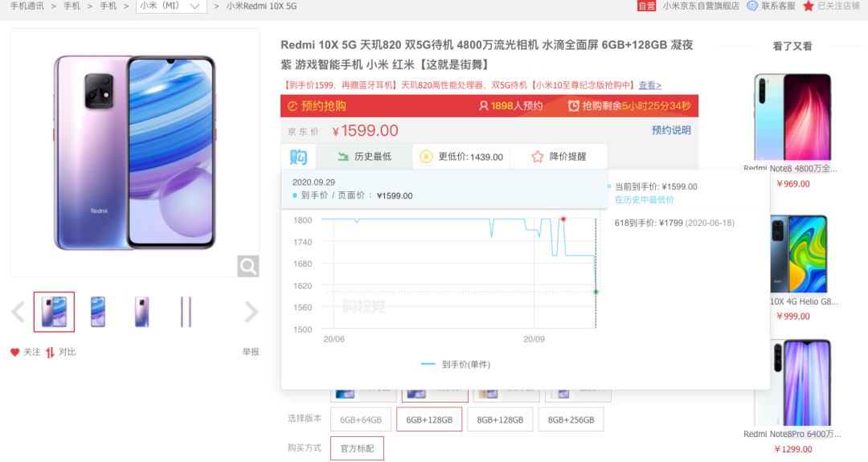Click the 历史最低 trend icon
This screenshot has width=868, height=462.
tap(343, 157)
